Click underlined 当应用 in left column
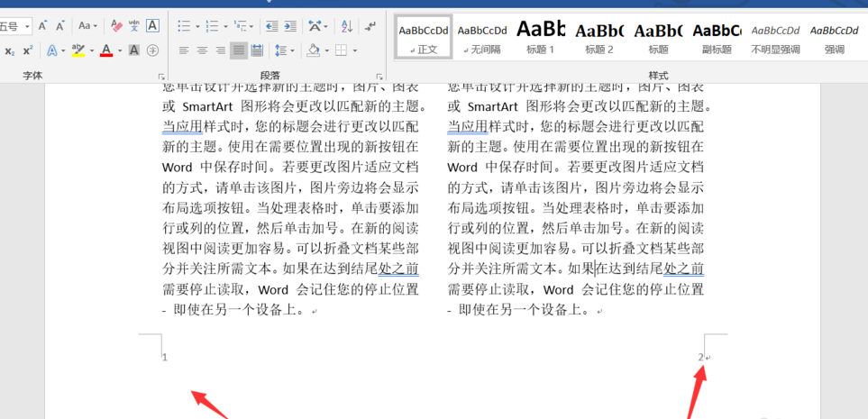This screenshot has width=868, height=419. click(x=183, y=126)
